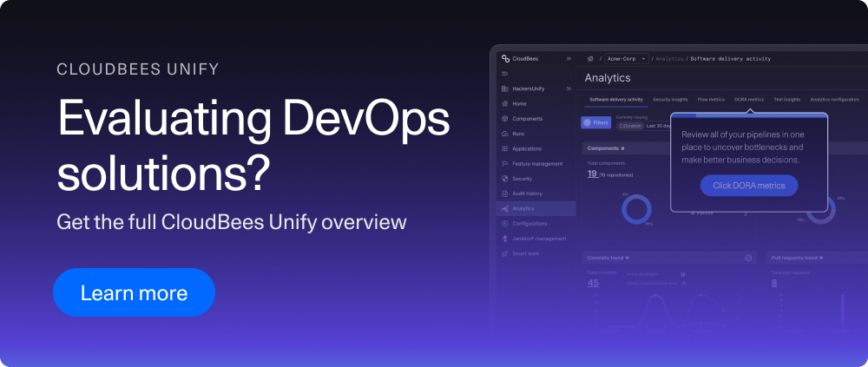The width and height of the screenshot is (868, 367).
Task: Click the Commits trend info icon
Action: tap(628, 258)
